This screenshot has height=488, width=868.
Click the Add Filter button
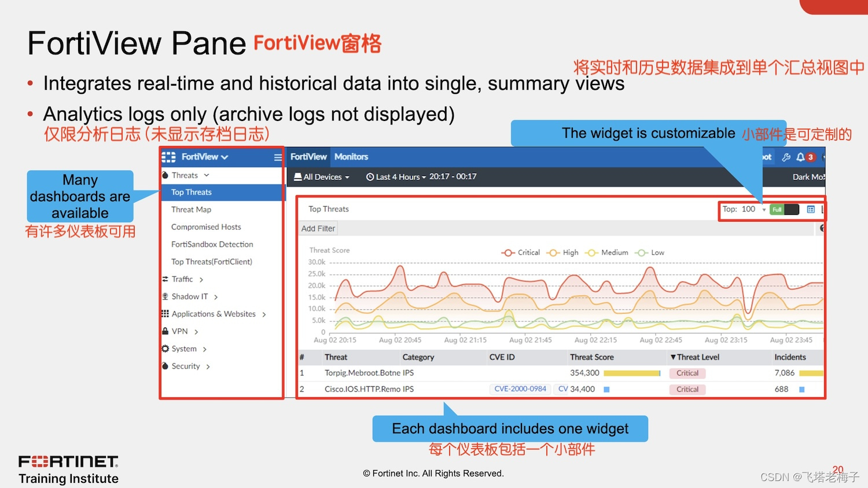pyautogui.click(x=318, y=228)
